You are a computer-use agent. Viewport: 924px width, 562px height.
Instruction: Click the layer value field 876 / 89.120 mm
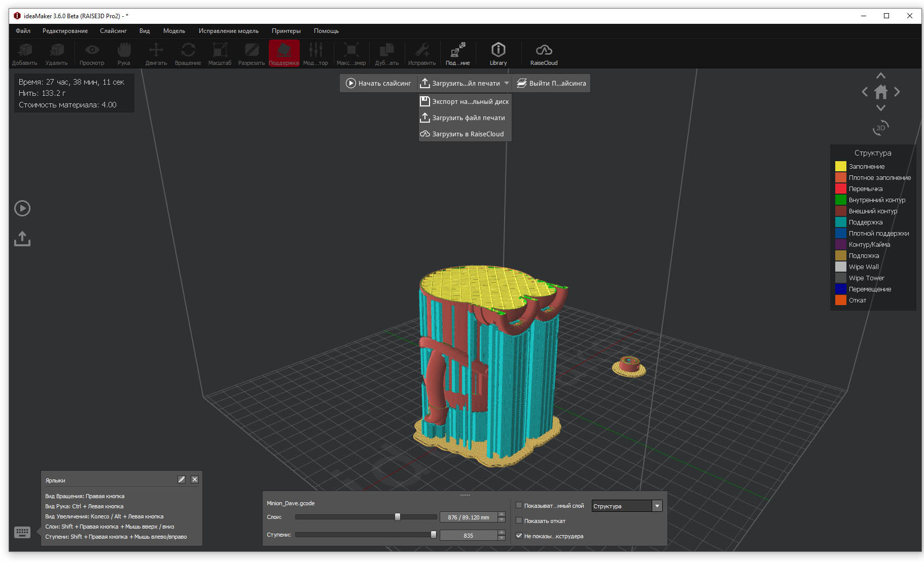tap(469, 517)
